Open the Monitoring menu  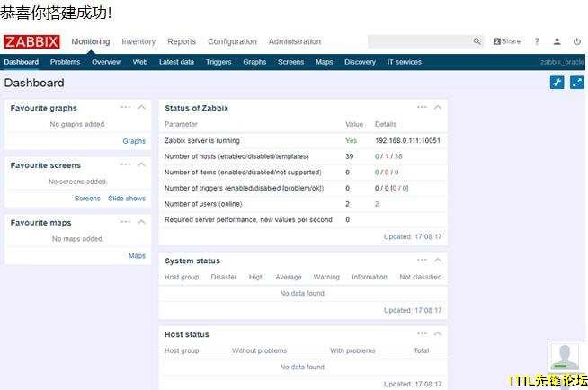pos(91,41)
